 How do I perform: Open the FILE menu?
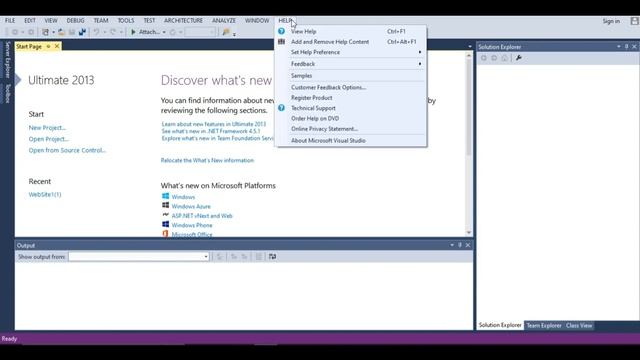[10, 20]
